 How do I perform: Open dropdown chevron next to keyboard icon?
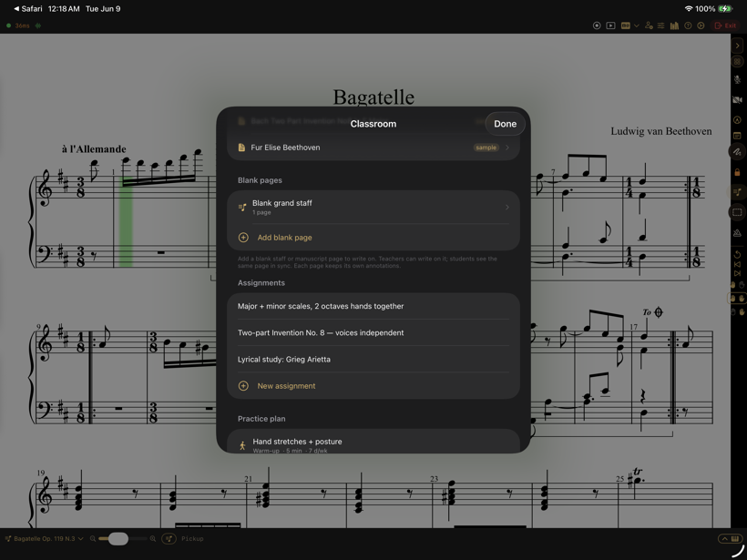tap(637, 25)
